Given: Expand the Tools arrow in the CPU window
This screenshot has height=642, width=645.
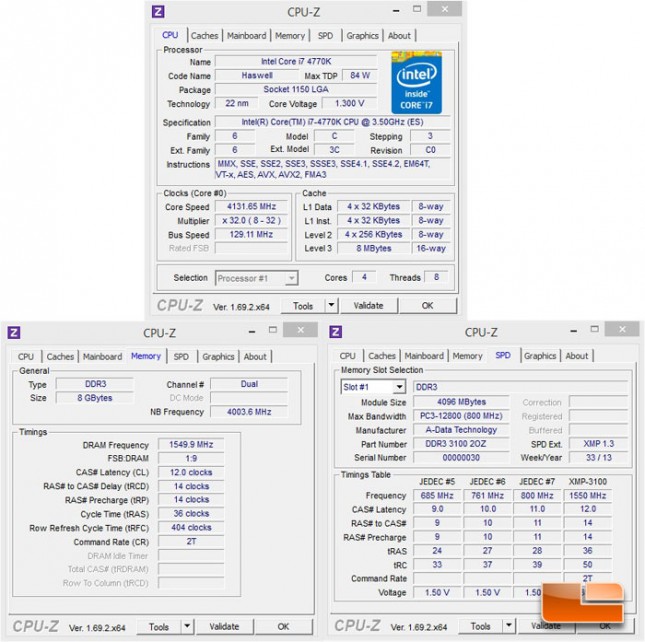Looking at the screenshot, I should point(332,306).
